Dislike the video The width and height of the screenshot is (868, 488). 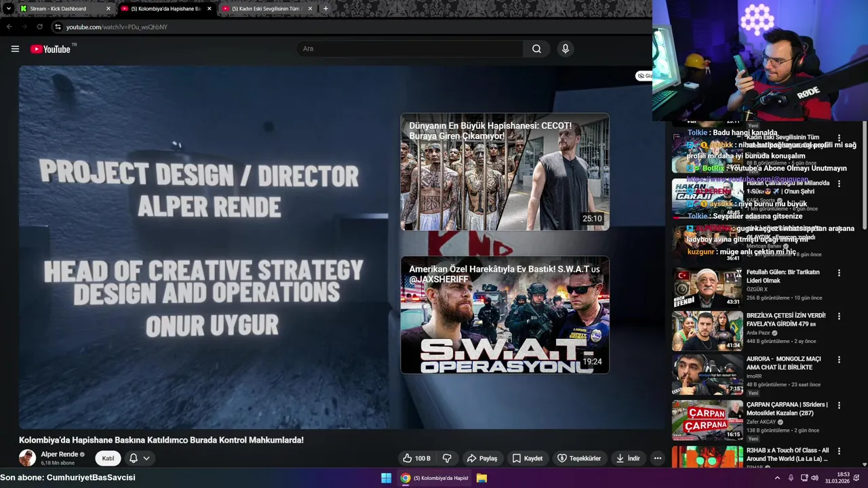click(447, 458)
